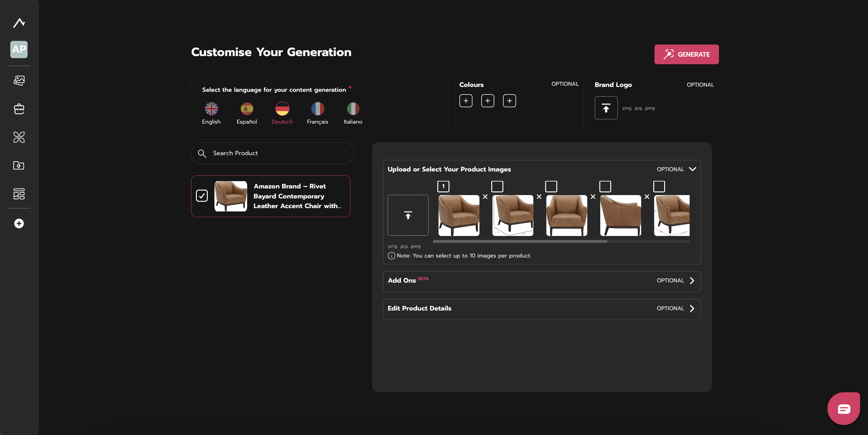Open the briefcase sidebar icon
Image resolution: width=868 pixels, height=435 pixels.
pyautogui.click(x=19, y=109)
